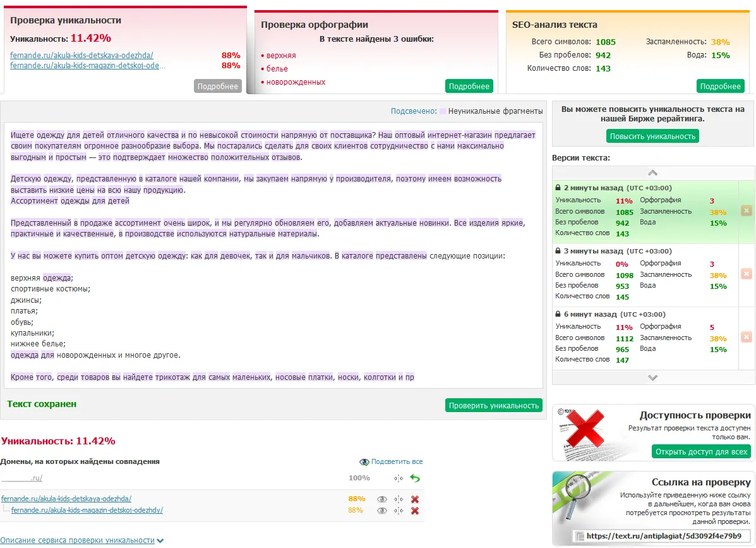The height and width of the screenshot is (548, 756).
Task: Open fernande.ru/akula-kids-detskaya-odezhda link in domains list
Action: [x=66, y=499]
